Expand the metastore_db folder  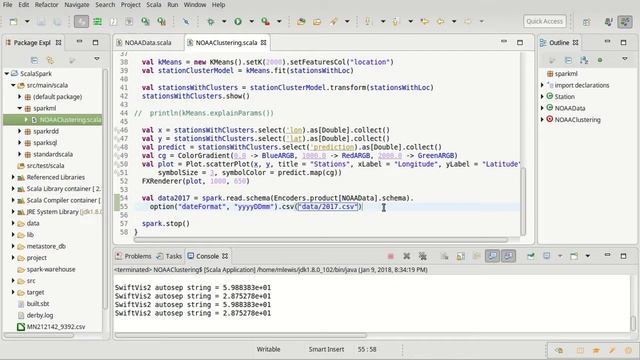tap(13, 246)
